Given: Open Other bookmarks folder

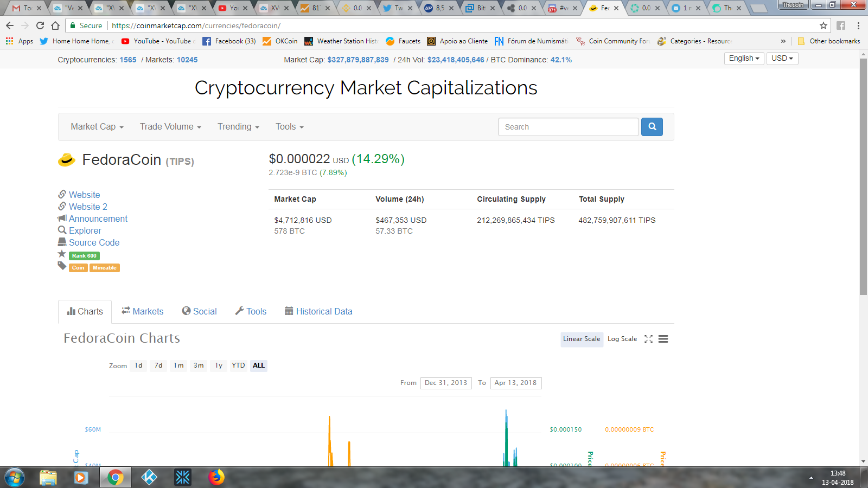Looking at the screenshot, I should [x=829, y=41].
